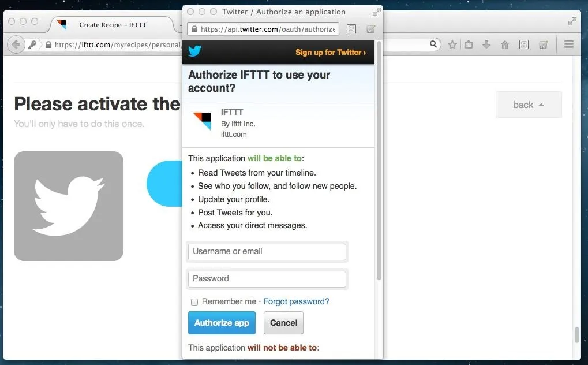
Task: Select the Create Recipe – IFTTT tab
Action: point(113,25)
